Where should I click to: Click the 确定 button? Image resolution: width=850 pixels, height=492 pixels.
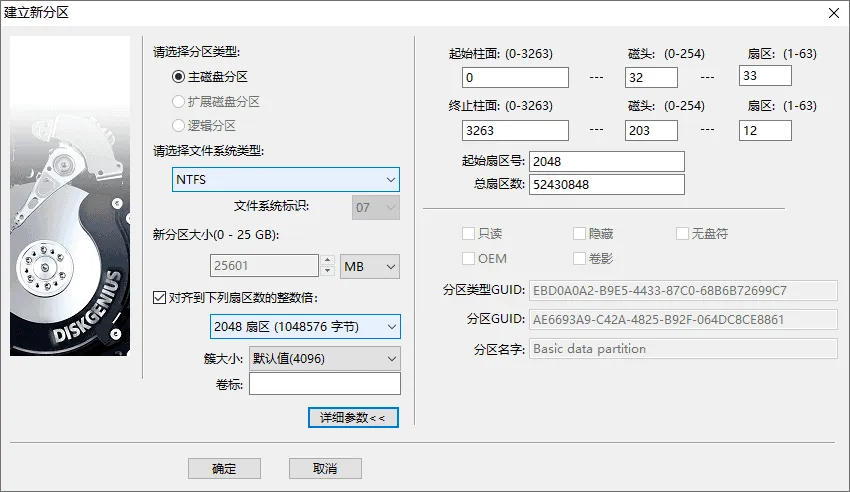pyautogui.click(x=224, y=469)
